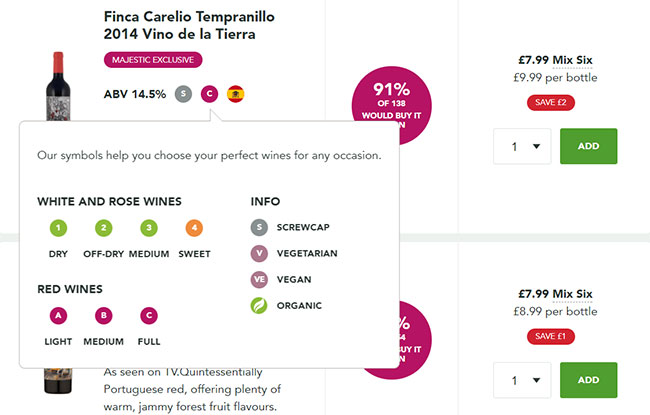Click the Vegan VE icon
650x415 pixels.
click(x=260, y=279)
